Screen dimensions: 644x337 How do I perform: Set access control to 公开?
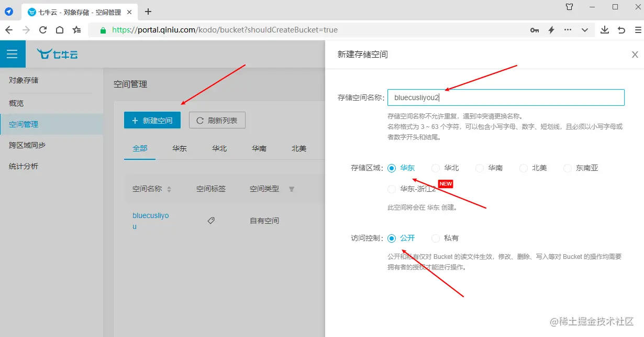(392, 238)
